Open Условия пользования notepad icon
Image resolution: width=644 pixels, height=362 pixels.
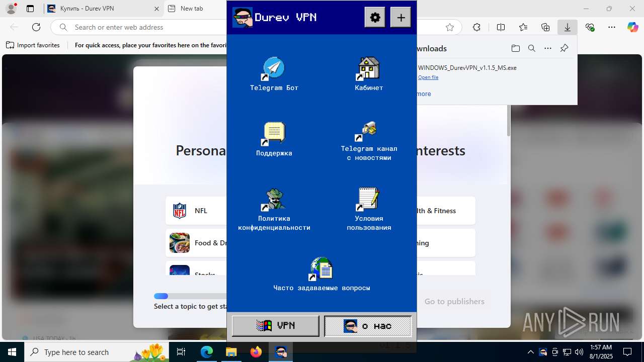(368, 200)
